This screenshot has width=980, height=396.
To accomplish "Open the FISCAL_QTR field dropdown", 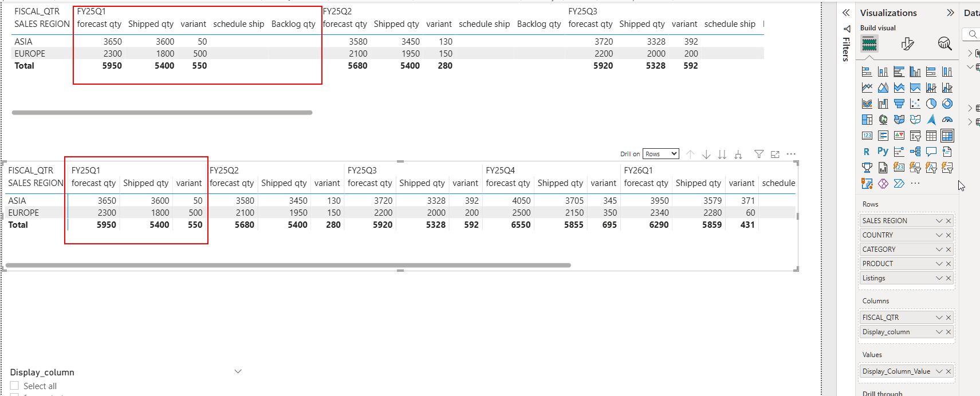I will [939, 318].
